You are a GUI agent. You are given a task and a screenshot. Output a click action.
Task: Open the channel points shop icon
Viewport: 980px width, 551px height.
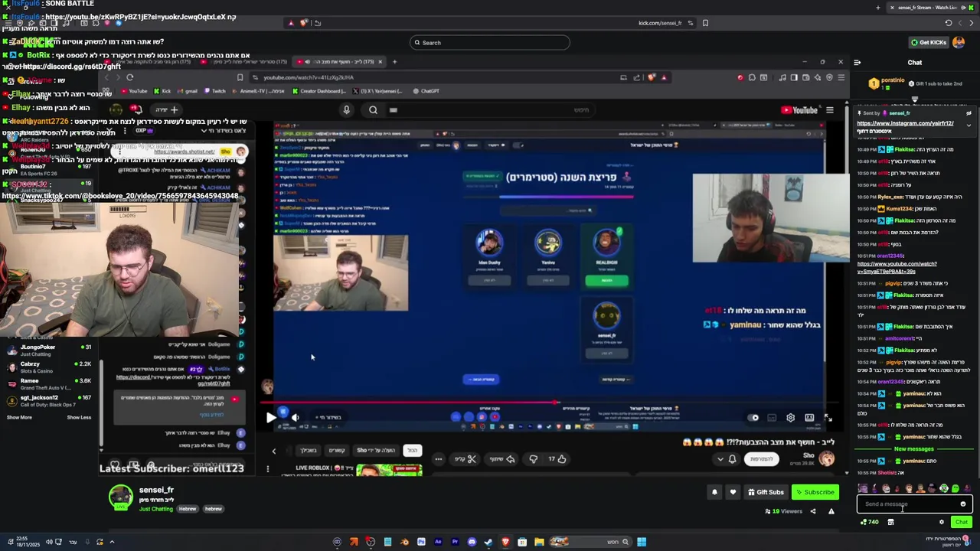coord(890,522)
